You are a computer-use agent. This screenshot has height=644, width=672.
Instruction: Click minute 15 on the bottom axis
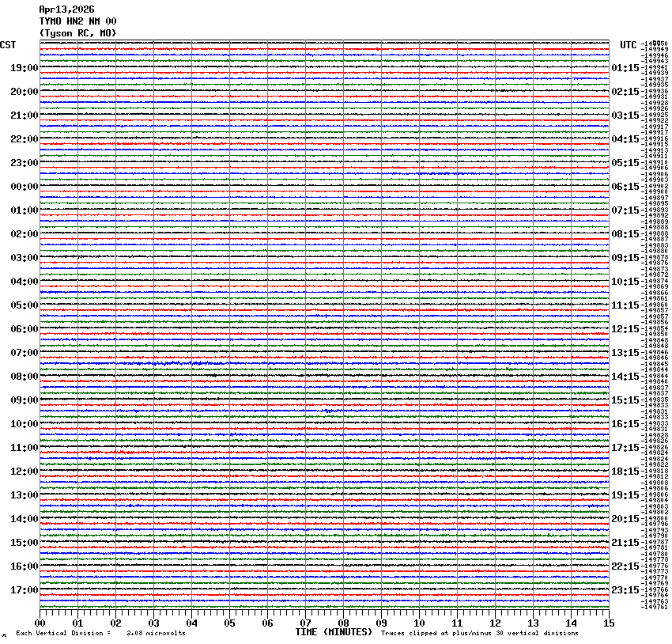tap(608, 623)
